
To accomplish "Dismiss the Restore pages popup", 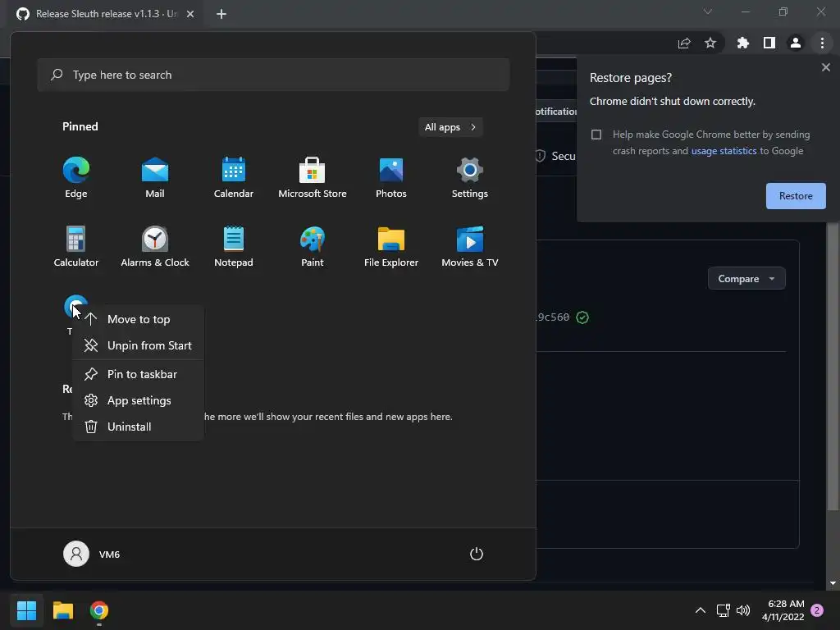I will (x=825, y=67).
